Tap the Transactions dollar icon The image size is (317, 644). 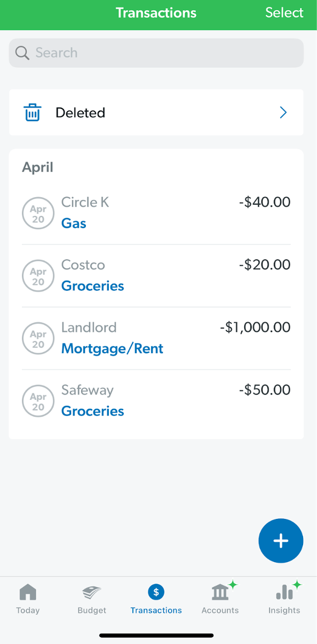click(x=156, y=592)
